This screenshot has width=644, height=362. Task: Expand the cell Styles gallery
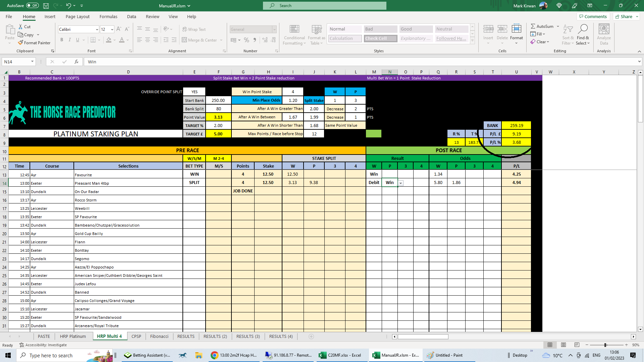click(472, 41)
